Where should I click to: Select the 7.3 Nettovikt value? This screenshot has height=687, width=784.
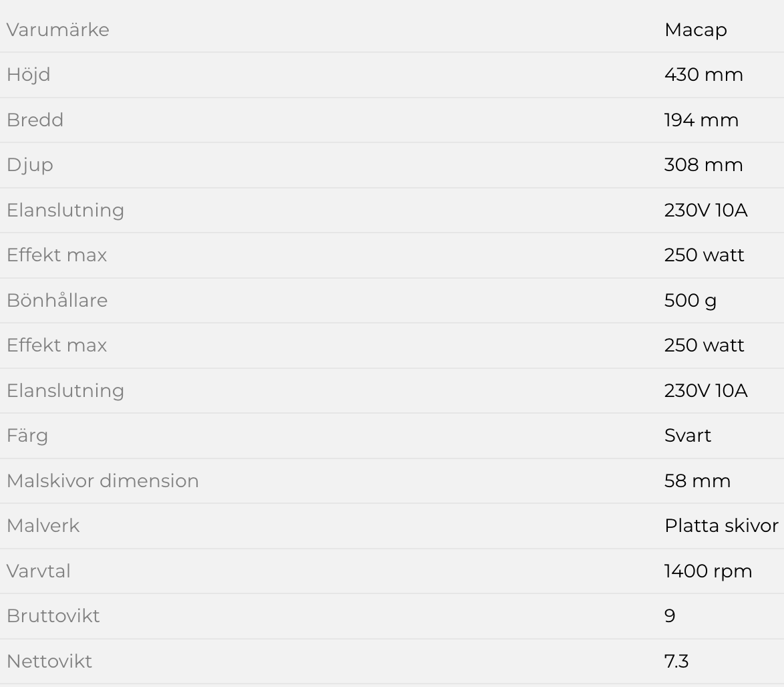coord(676,662)
